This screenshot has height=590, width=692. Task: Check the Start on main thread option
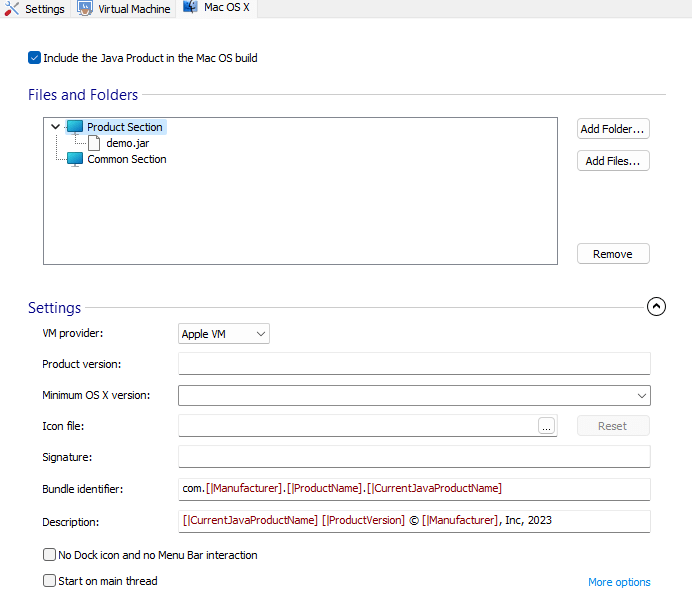tap(49, 581)
